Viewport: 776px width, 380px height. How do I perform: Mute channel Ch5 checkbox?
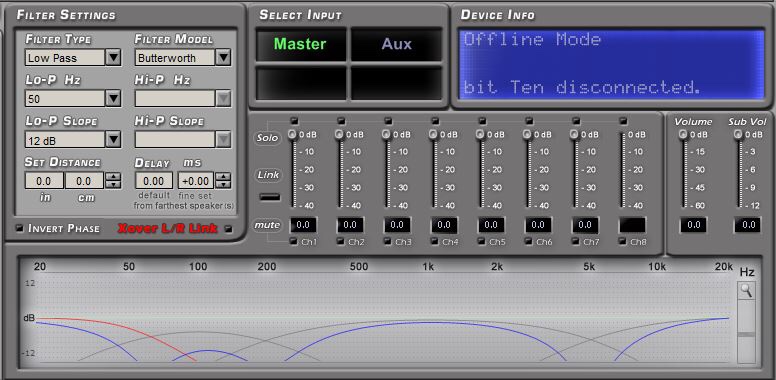pyautogui.click(x=482, y=241)
